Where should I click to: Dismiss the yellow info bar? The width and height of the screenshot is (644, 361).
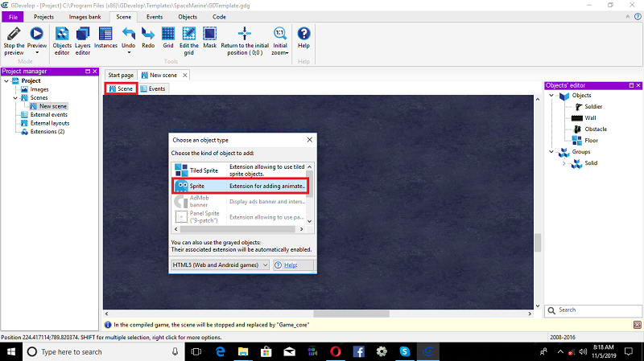point(637,325)
